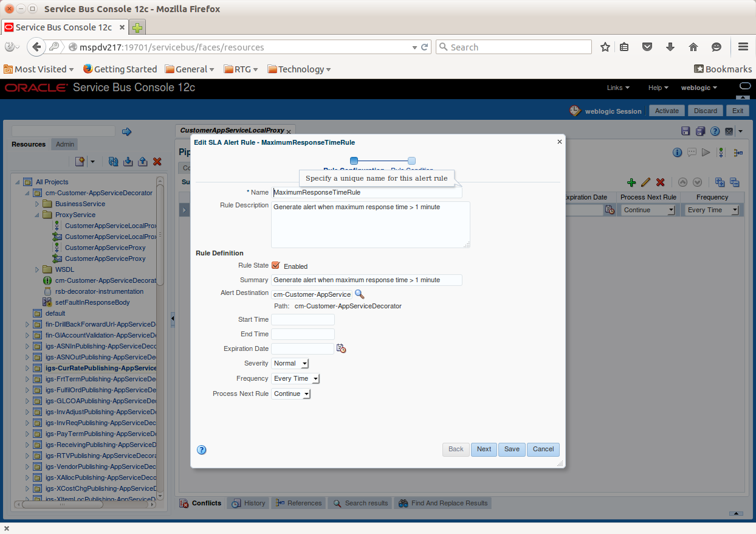Click the help icon at the dialog bottom left
The image size is (756, 534).
[x=202, y=450]
